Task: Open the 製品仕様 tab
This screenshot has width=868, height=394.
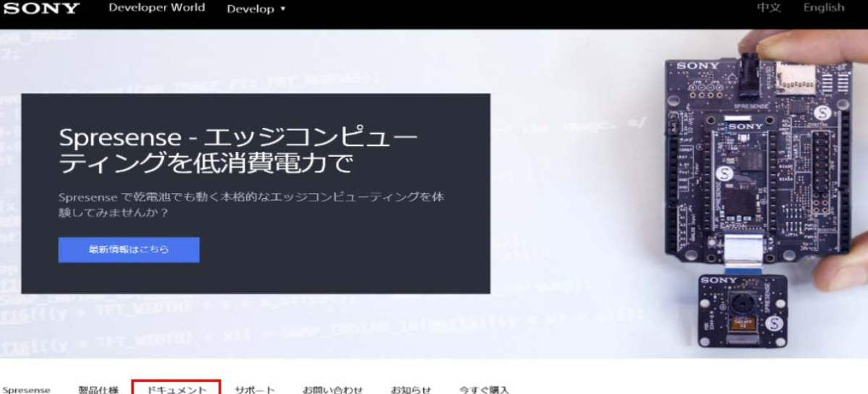Action: (x=98, y=390)
